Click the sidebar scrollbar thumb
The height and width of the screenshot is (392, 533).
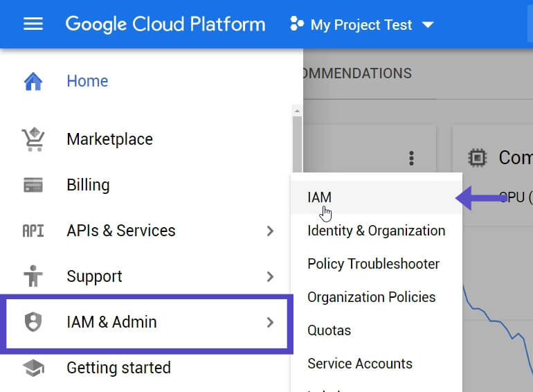click(x=297, y=144)
